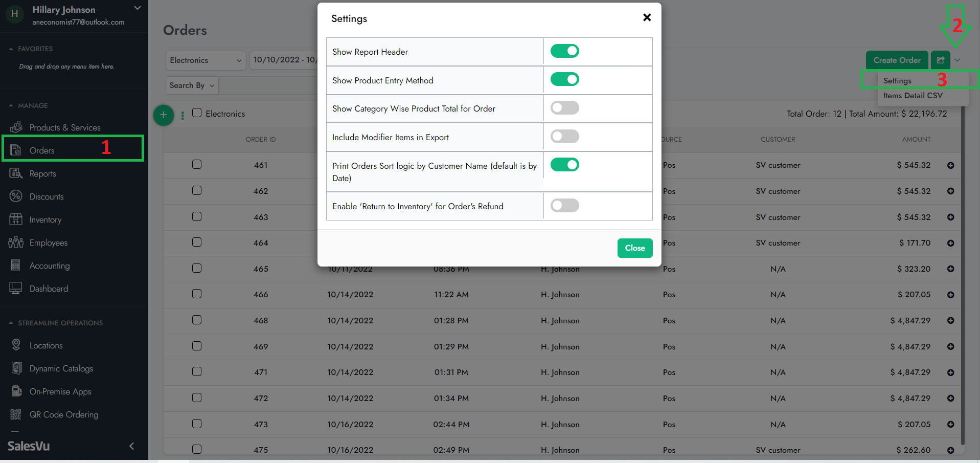Open Orders in the Manage menu
The height and width of the screenshot is (463, 980).
click(42, 150)
